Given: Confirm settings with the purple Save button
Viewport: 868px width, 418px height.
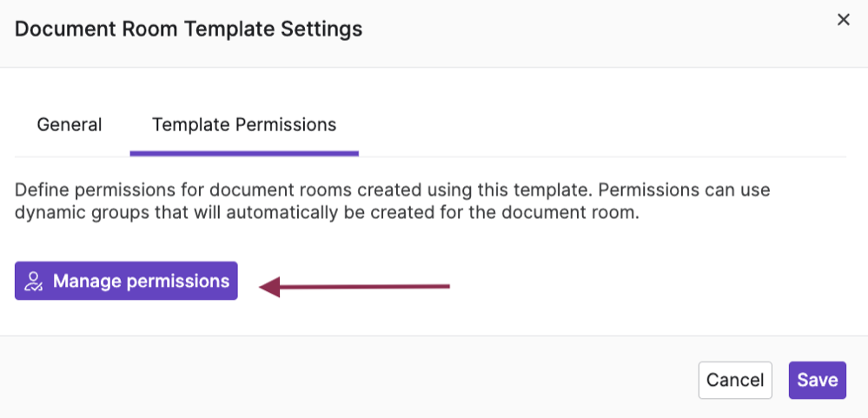Looking at the screenshot, I should coord(817,380).
